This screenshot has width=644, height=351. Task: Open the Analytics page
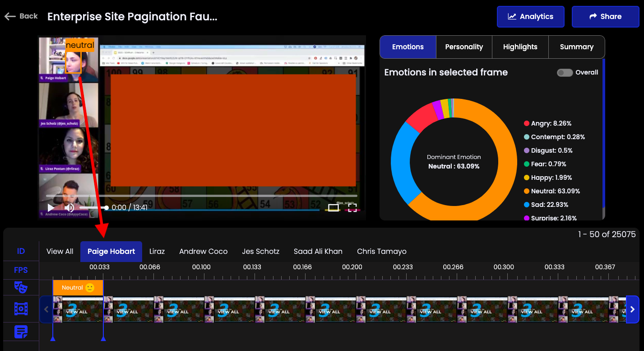531,17
